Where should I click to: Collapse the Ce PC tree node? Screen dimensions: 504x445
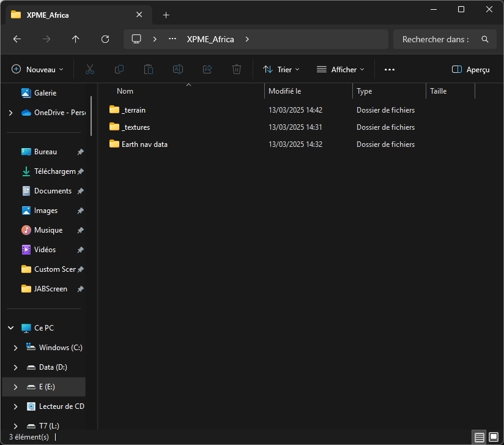(x=11, y=328)
